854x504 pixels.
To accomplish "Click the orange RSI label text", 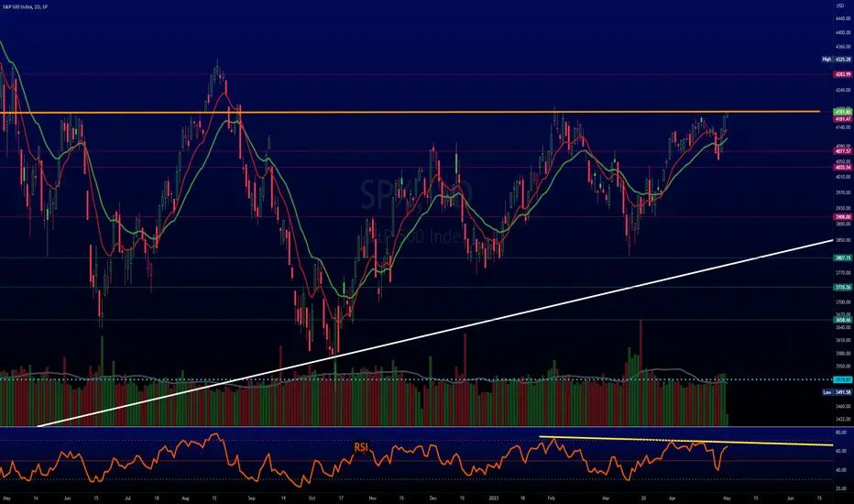I will point(361,447).
